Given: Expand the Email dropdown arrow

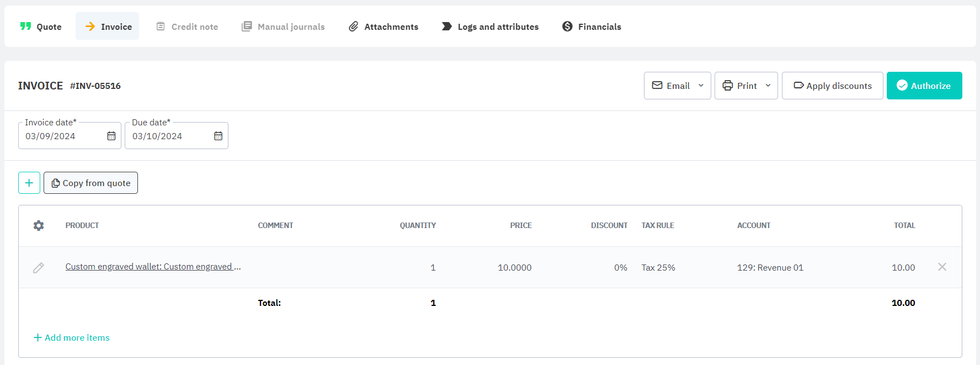Looking at the screenshot, I should point(701,86).
